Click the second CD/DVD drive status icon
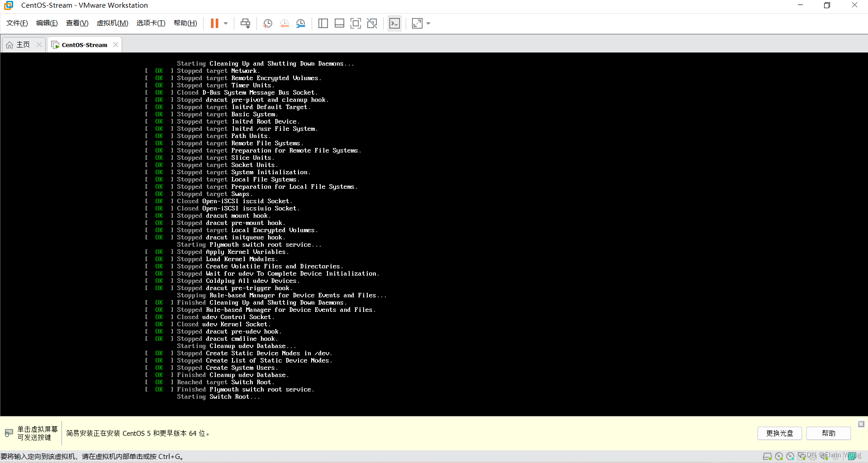Screen dimensions: 868x463 point(790,456)
